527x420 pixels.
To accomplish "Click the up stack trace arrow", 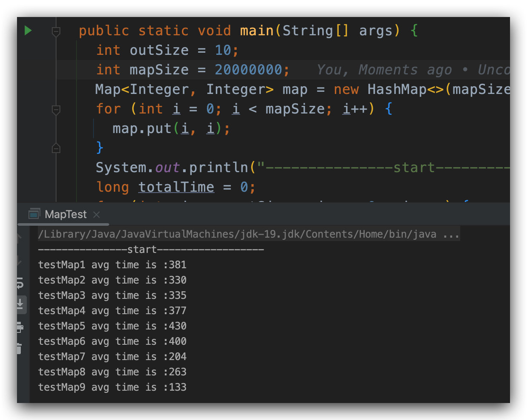I will [19, 238].
